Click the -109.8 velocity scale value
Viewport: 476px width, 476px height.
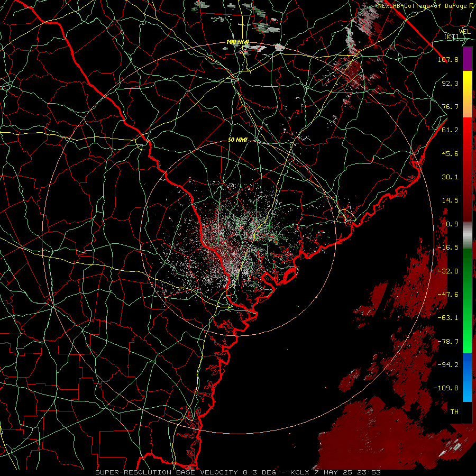[446, 388]
